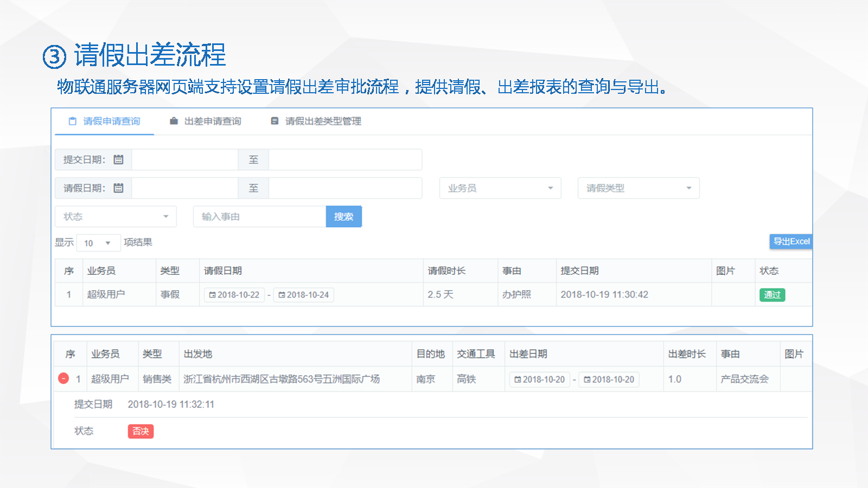Click the 导出Excel export button
The width and height of the screenshot is (868, 488).
pos(790,241)
